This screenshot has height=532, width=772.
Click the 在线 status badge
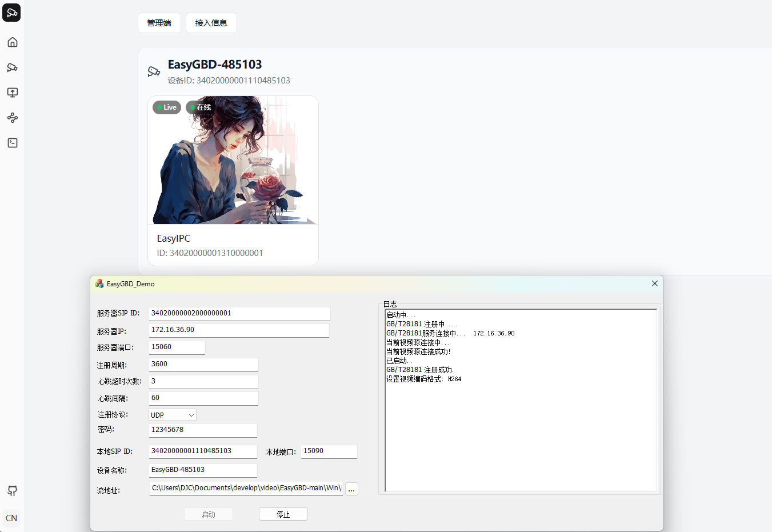200,107
